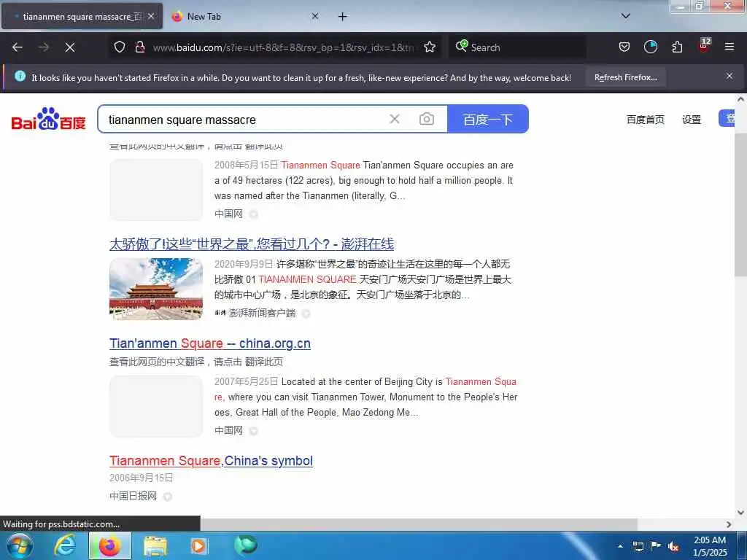Open Save to Pocket
This screenshot has height=560, width=747.
click(x=624, y=47)
